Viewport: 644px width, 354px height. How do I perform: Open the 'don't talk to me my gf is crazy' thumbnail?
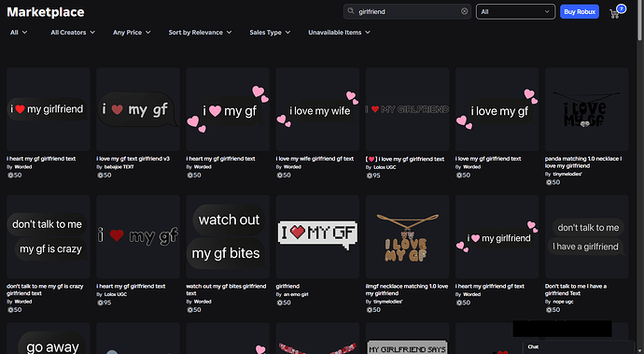point(49,237)
